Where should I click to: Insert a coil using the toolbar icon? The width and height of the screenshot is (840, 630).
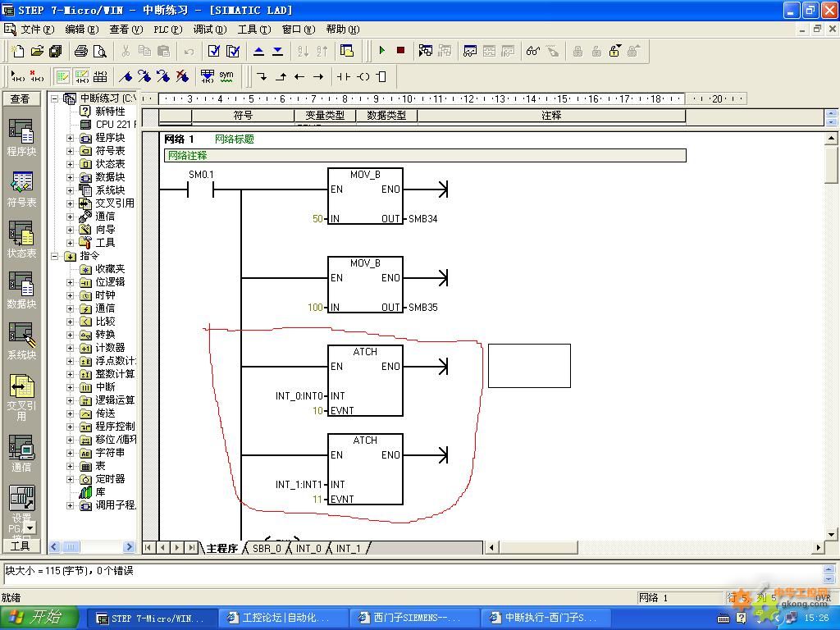[x=363, y=76]
